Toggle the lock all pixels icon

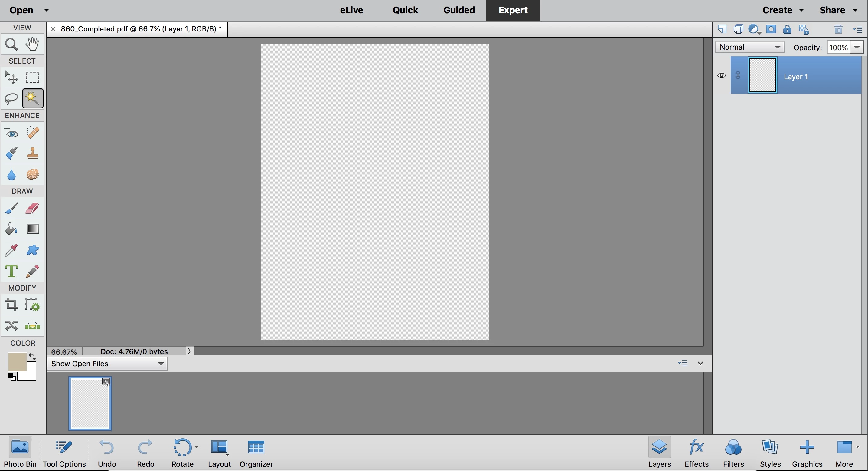[x=787, y=30]
